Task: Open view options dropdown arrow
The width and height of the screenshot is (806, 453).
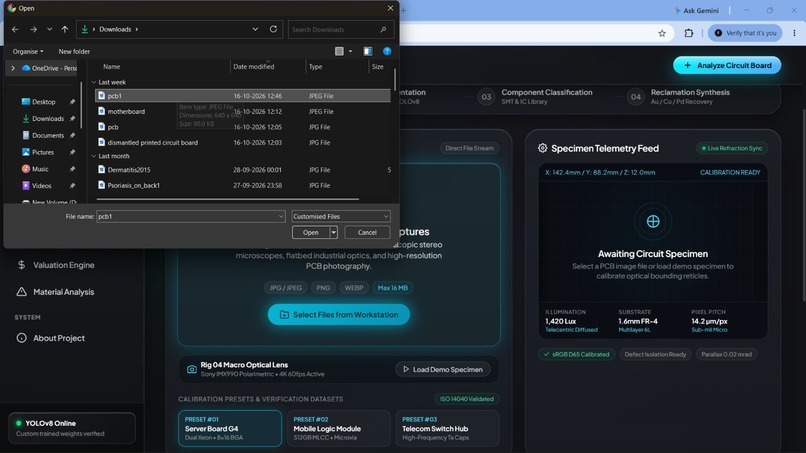Action: pyautogui.click(x=351, y=51)
